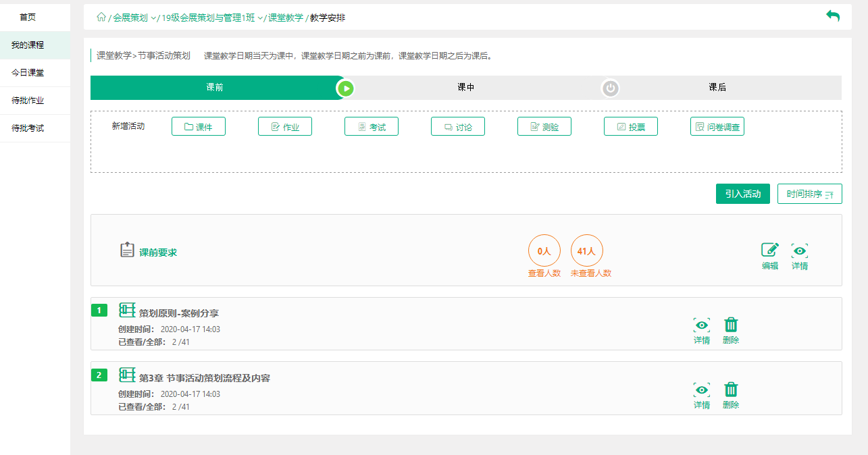868x455 pixels.
Task: Click the 课前要求 clipboard icon
Action: click(x=127, y=250)
